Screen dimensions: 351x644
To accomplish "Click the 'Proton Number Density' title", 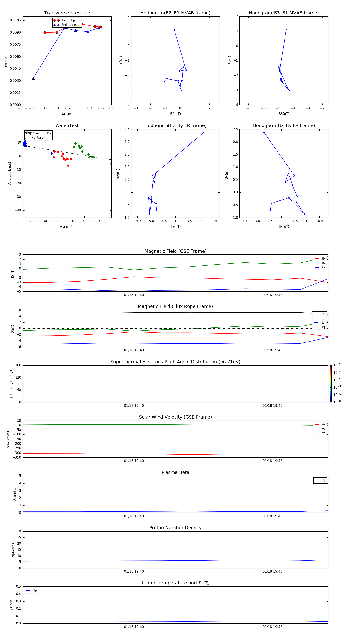I will [x=175, y=528].
